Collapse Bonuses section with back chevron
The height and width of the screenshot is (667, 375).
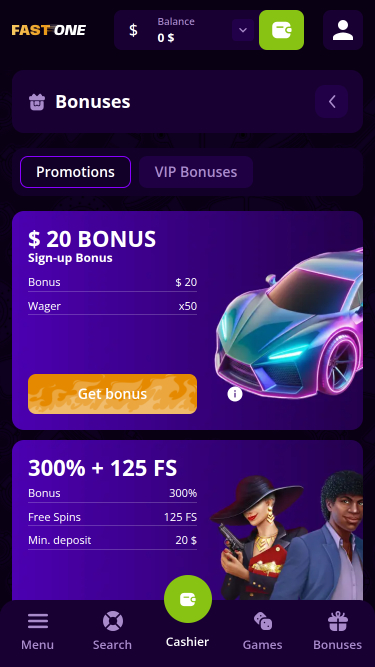tap(332, 102)
